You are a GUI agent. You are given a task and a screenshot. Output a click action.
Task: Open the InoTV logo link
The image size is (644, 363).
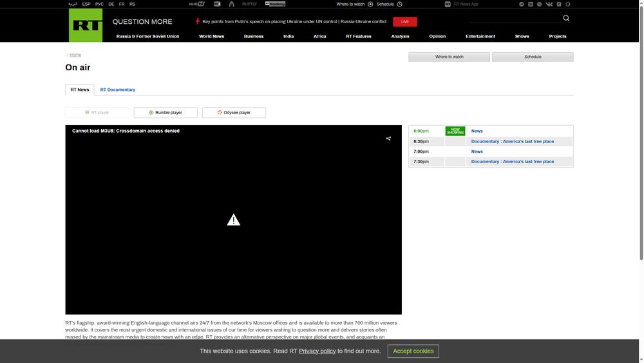tap(196, 4)
